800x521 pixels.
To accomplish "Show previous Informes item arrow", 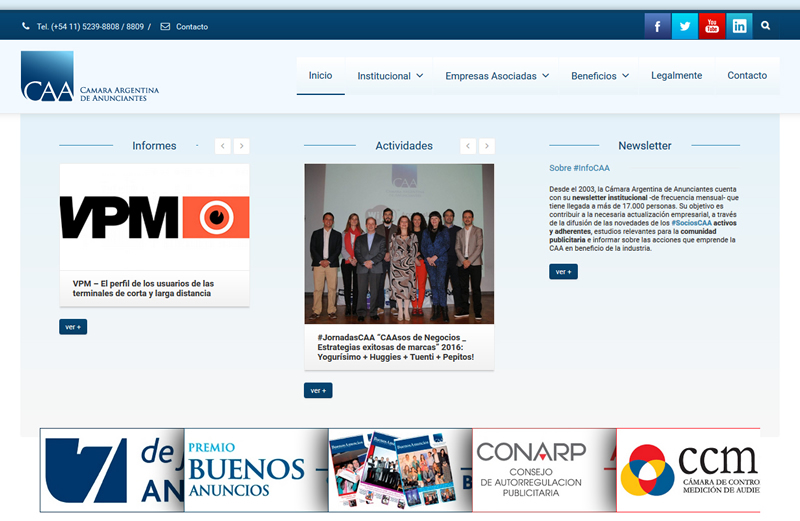I will pos(222,146).
